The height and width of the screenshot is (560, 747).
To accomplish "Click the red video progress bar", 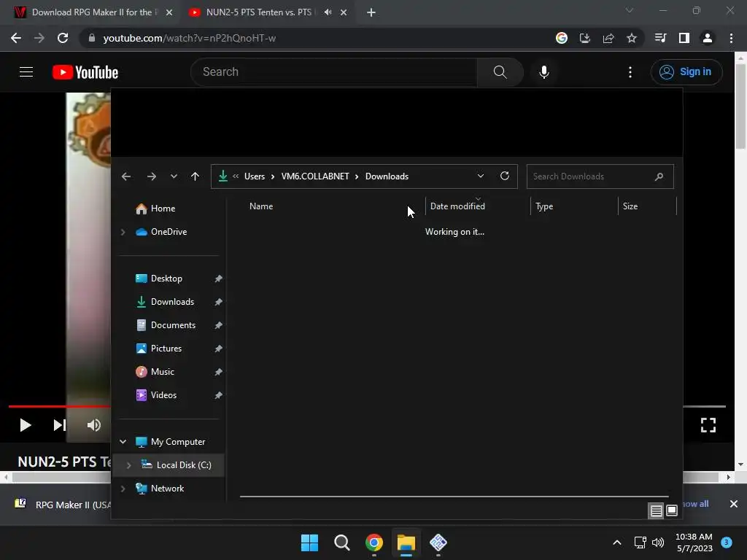I will [x=60, y=406].
